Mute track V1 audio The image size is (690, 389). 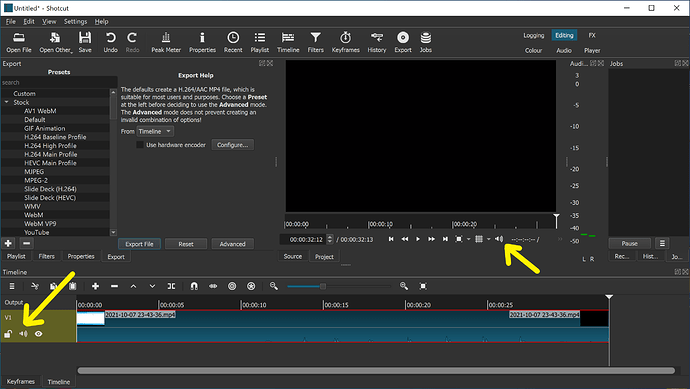23,334
